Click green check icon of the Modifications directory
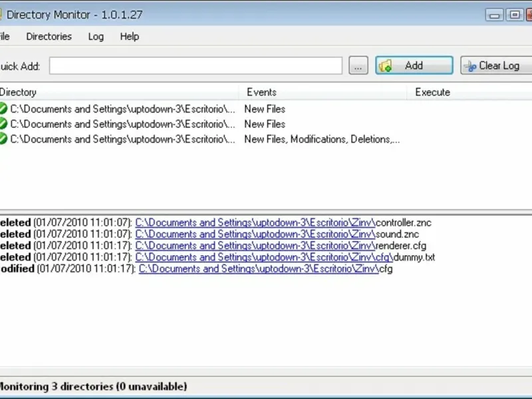Screen dimensions: 532x399 [x=3, y=138]
